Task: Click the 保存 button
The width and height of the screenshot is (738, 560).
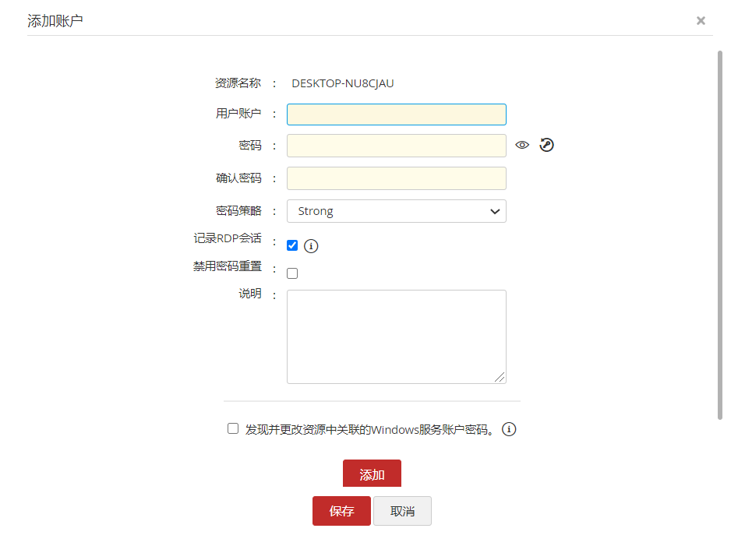Action: (x=341, y=511)
